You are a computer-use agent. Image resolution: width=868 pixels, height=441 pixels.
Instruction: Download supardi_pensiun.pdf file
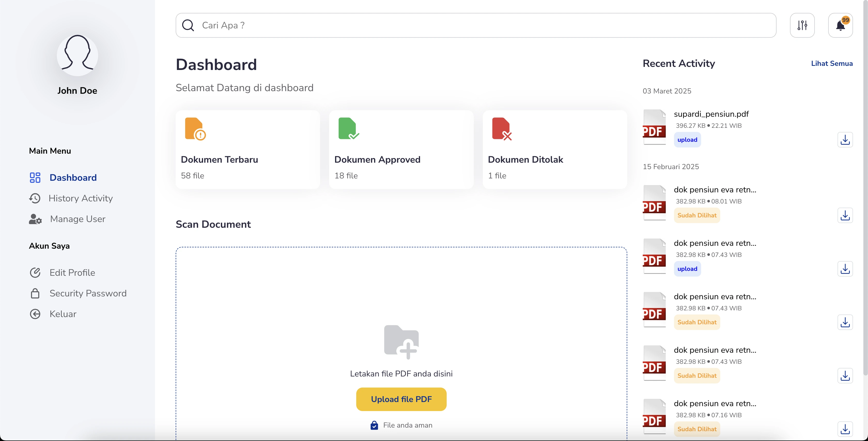(x=845, y=140)
